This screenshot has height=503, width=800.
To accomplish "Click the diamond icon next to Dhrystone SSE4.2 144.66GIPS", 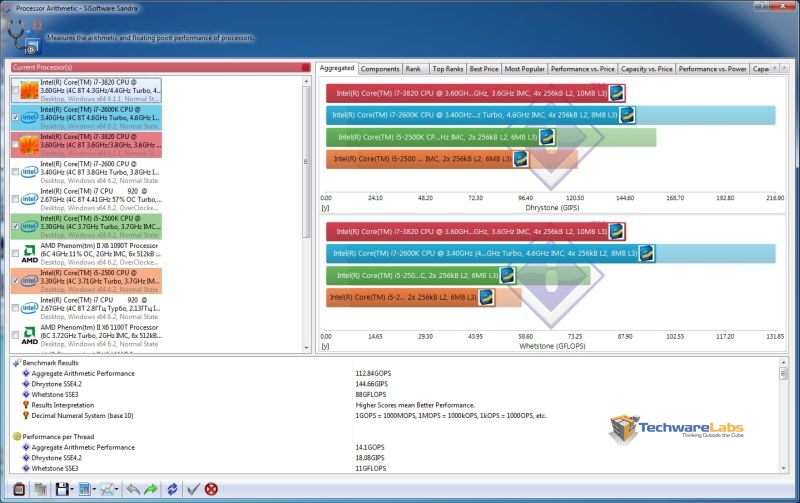I will [26, 384].
